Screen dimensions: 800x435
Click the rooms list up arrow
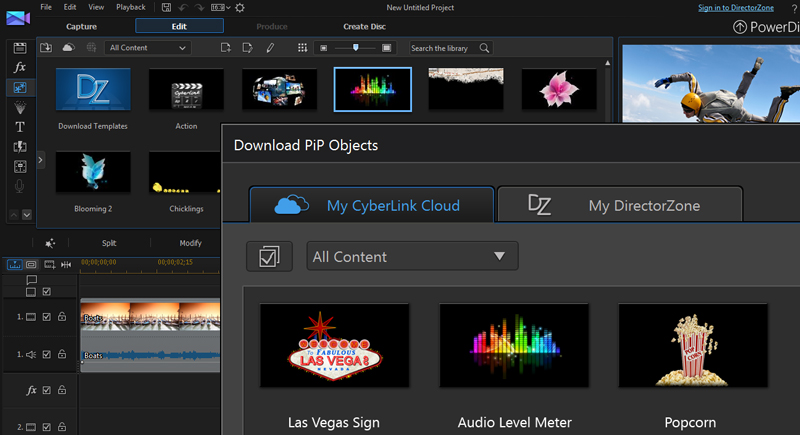14,215
